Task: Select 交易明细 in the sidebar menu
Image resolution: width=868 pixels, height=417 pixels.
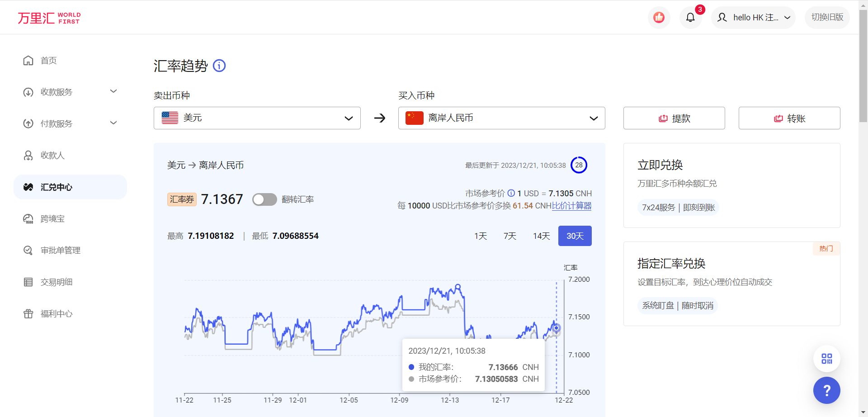Action: click(28, 282)
